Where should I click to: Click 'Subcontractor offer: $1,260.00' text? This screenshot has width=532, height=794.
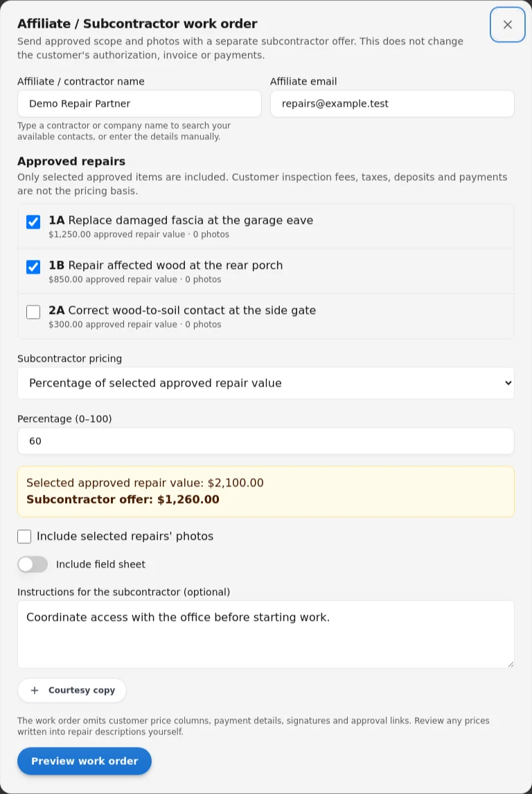pyautogui.click(x=123, y=500)
